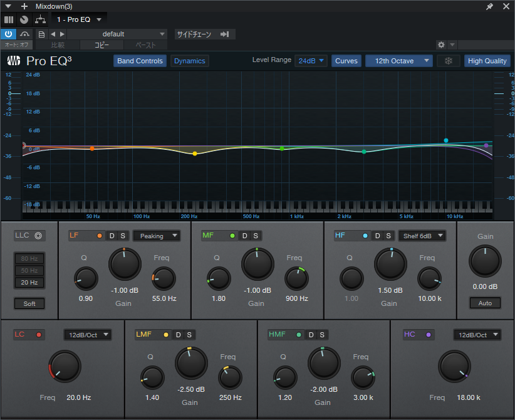Pin the Pro EQ plugin window
515x420 pixels.
490,6
